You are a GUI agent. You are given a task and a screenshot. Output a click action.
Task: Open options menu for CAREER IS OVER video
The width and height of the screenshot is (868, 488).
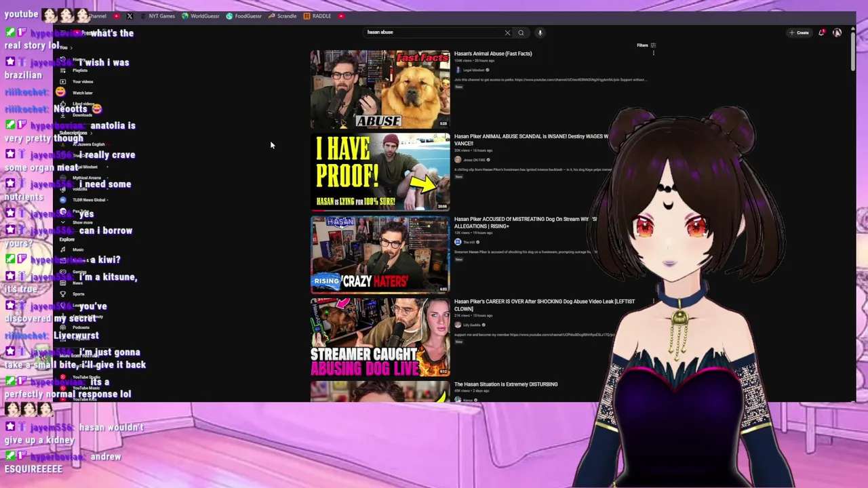653,302
